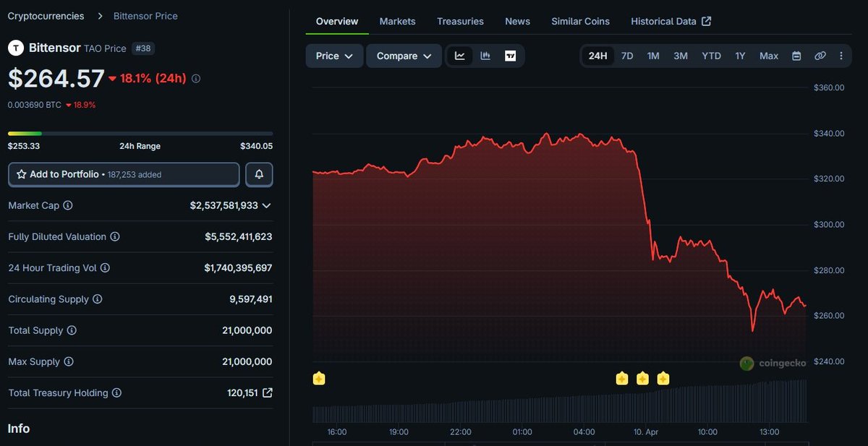Open the Compare dropdown
Screen dimensions: 868x446
[x=404, y=56]
